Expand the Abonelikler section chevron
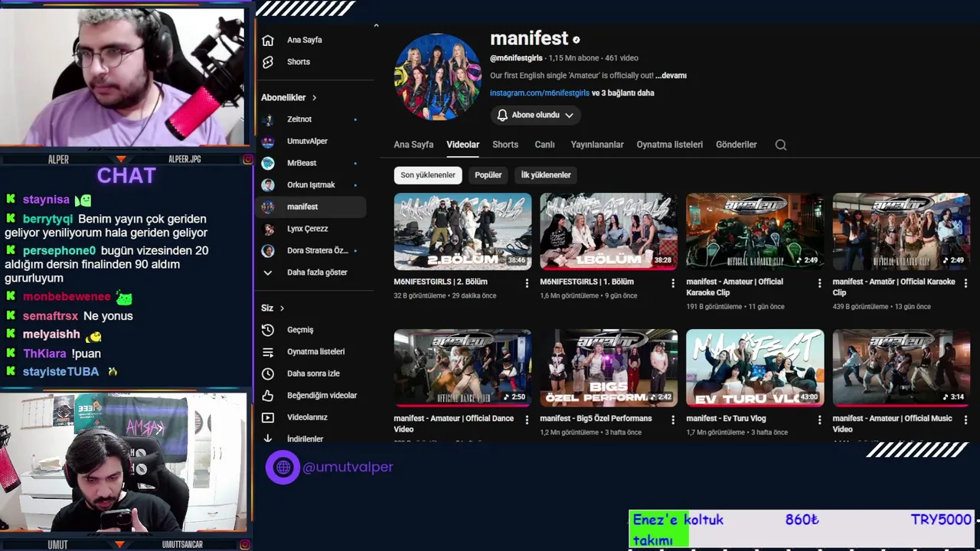The height and width of the screenshot is (551, 980). pyautogui.click(x=314, y=98)
